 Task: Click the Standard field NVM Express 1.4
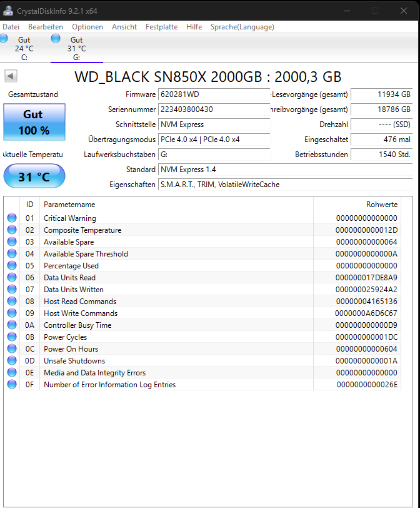pos(286,170)
